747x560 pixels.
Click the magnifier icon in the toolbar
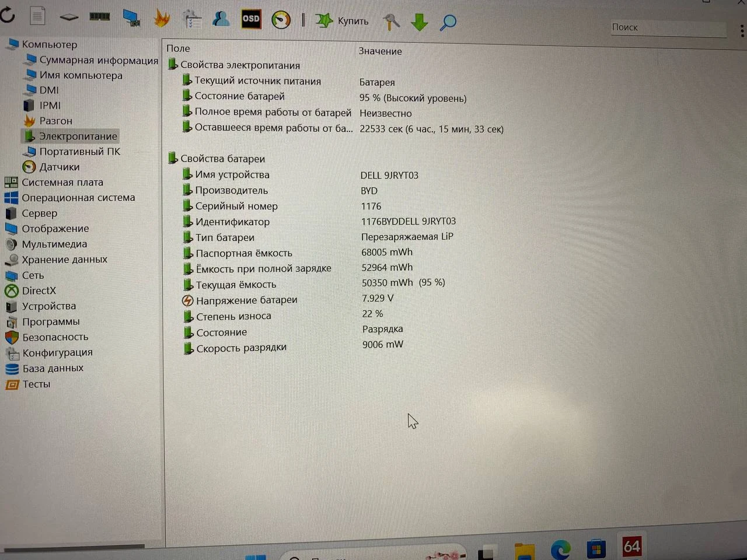(448, 23)
